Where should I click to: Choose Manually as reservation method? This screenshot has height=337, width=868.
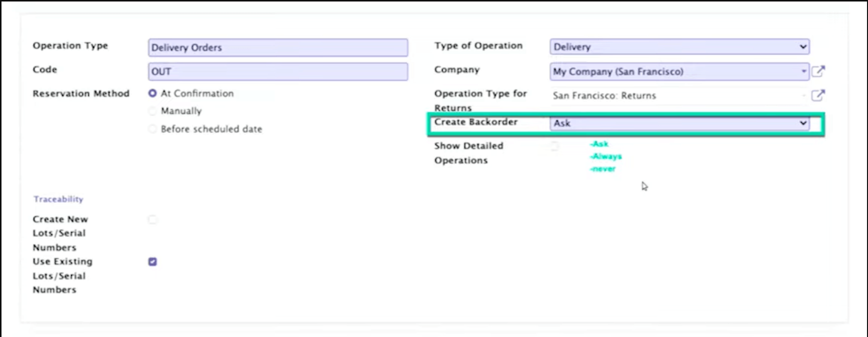[153, 111]
